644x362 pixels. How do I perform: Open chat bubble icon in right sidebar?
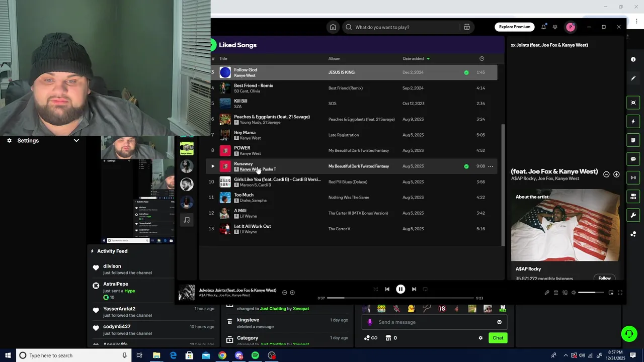[x=633, y=159]
